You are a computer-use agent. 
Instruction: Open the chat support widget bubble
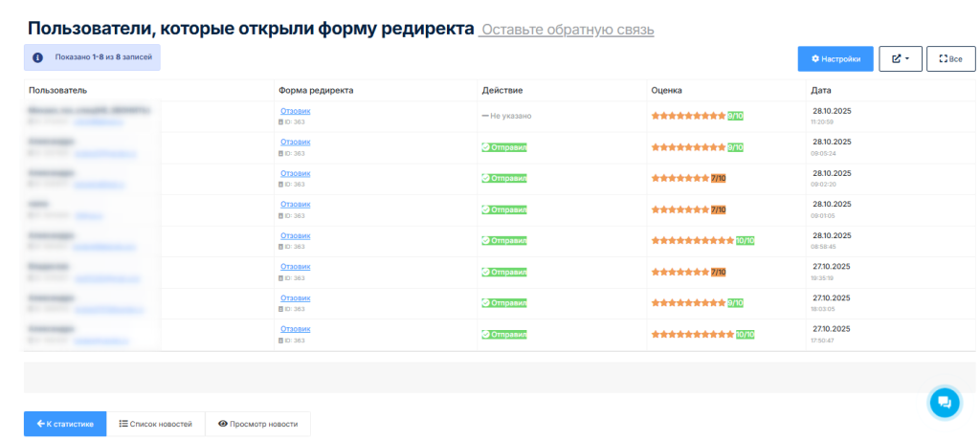[944, 402]
